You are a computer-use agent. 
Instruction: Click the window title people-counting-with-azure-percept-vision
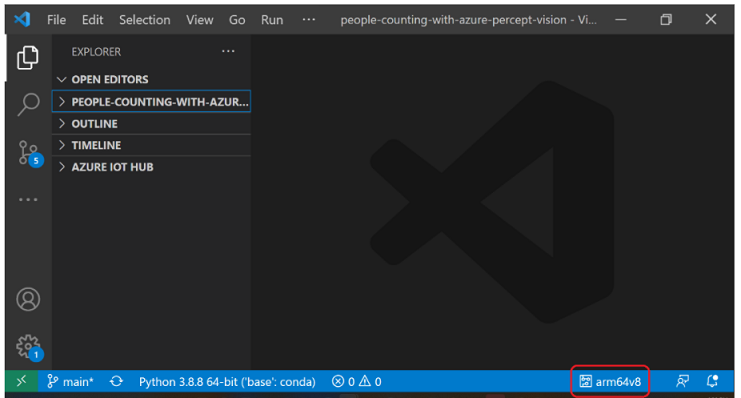point(468,20)
